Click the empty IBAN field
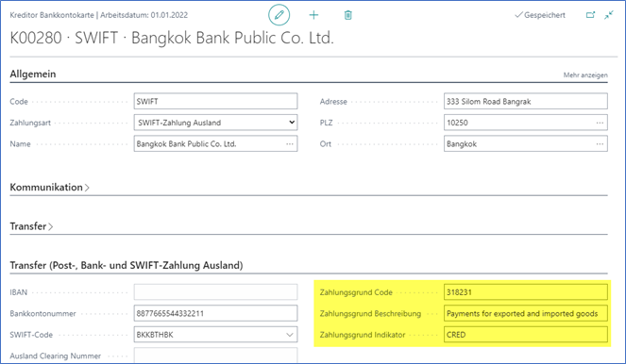The height and width of the screenshot is (364, 626). point(215,292)
